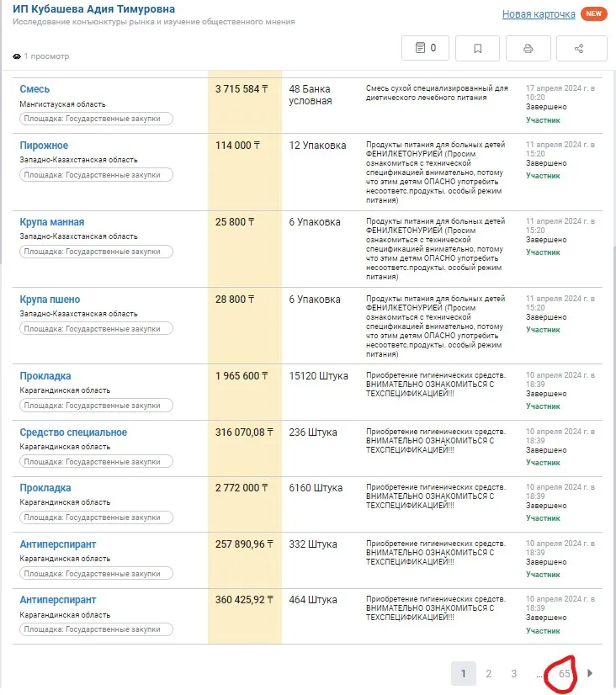Click the eye views icon

(17, 56)
